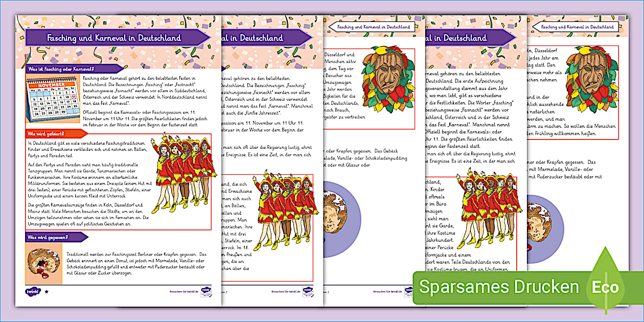Click the small title banner atop the third page
Image resolution: width=644 pixels, height=322 pixels.
coord(372,27)
